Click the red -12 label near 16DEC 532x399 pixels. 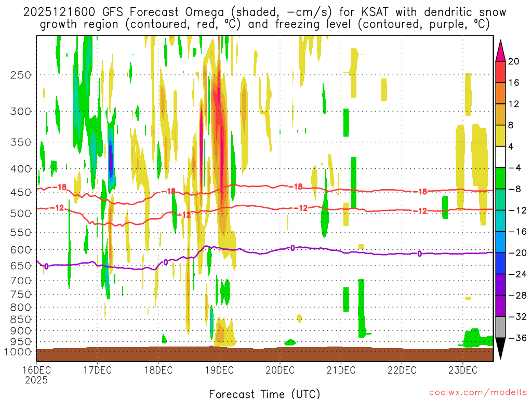click(x=57, y=208)
